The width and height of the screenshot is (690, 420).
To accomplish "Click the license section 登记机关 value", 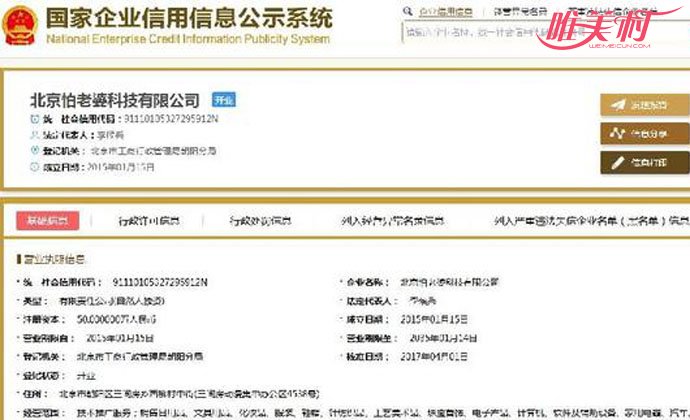I will [140, 356].
